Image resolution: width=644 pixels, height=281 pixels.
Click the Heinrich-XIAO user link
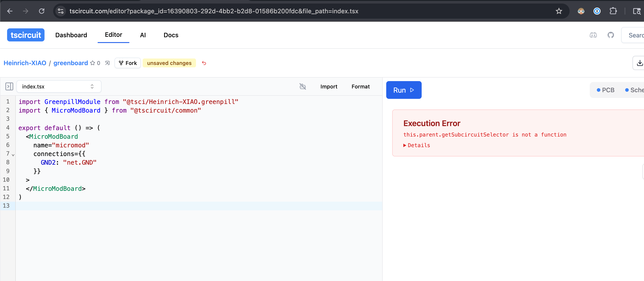tap(25, 63)
